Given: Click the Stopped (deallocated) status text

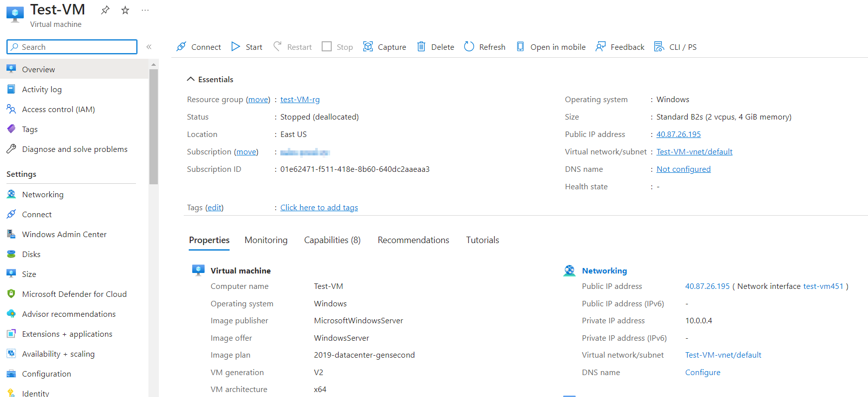Looking at the screenshot, I should [x=319, y=117].
